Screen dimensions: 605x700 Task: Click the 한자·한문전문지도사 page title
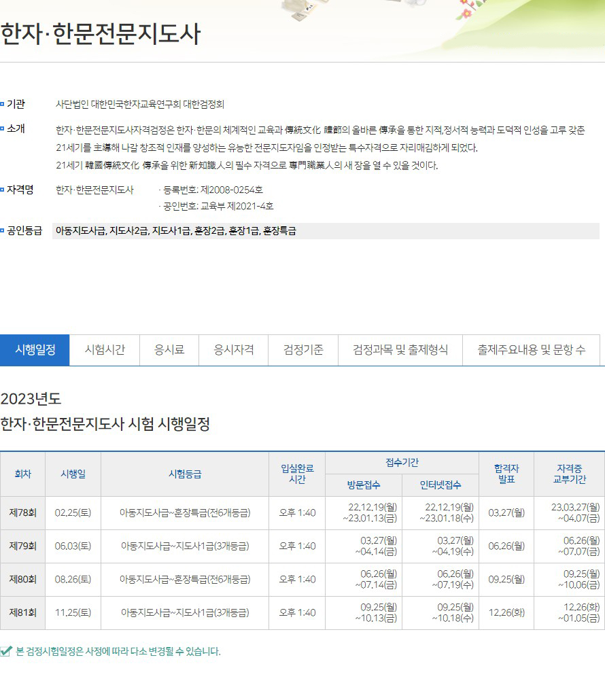click(101, 34)
